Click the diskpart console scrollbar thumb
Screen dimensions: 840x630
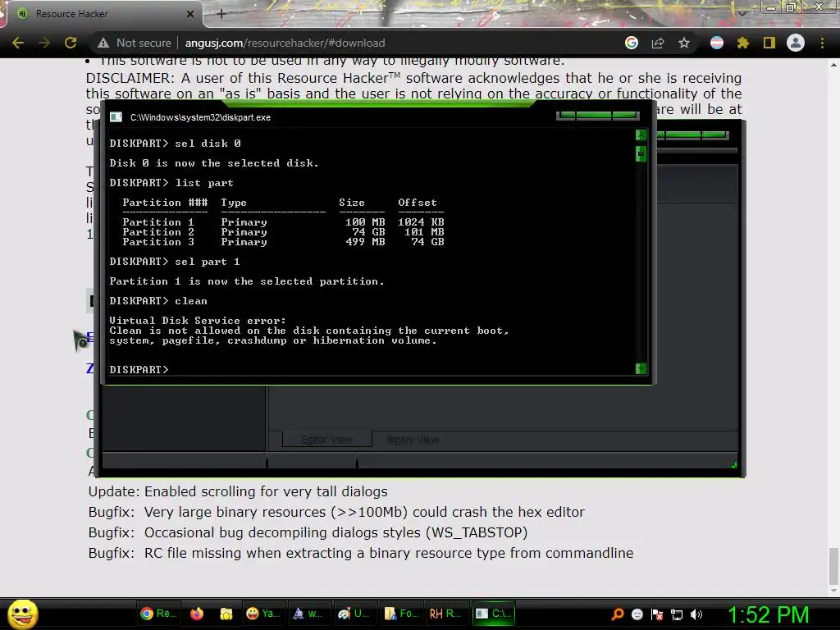[x=641, y=153]
